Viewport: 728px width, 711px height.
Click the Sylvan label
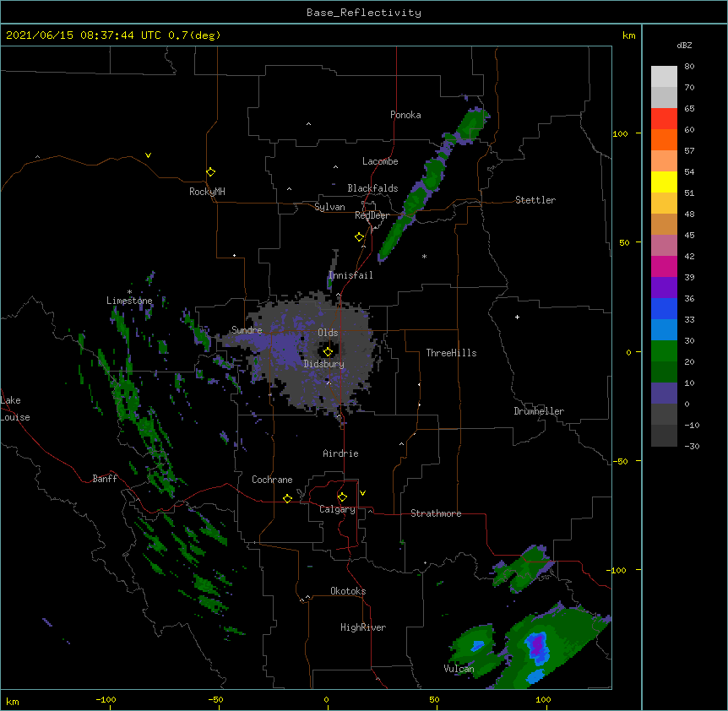(329, 207)
